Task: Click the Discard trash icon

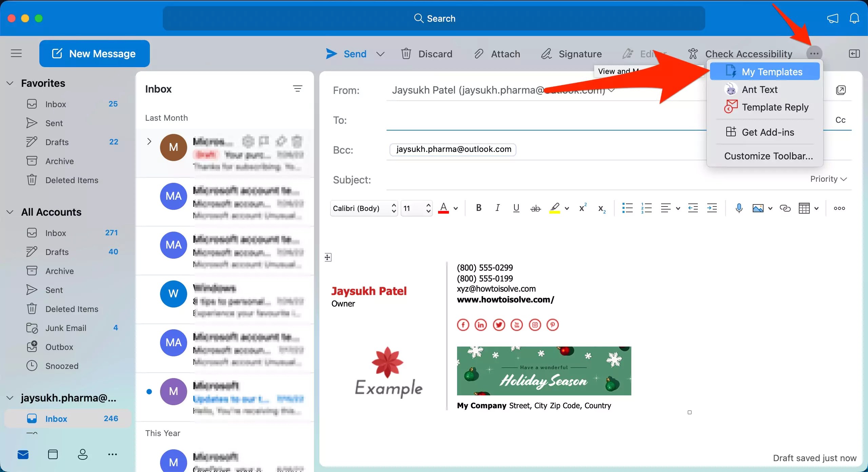Action: [x=406, y=54]
